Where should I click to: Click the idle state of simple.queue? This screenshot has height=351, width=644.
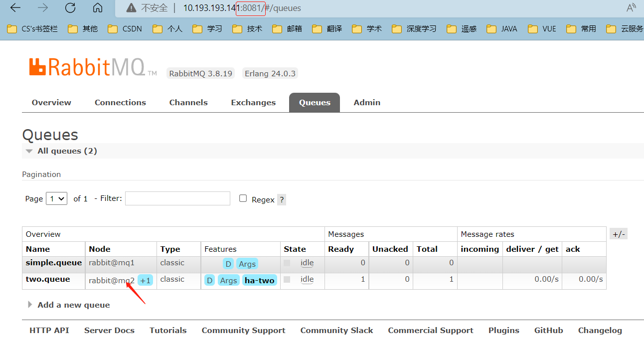click(307, 263)
